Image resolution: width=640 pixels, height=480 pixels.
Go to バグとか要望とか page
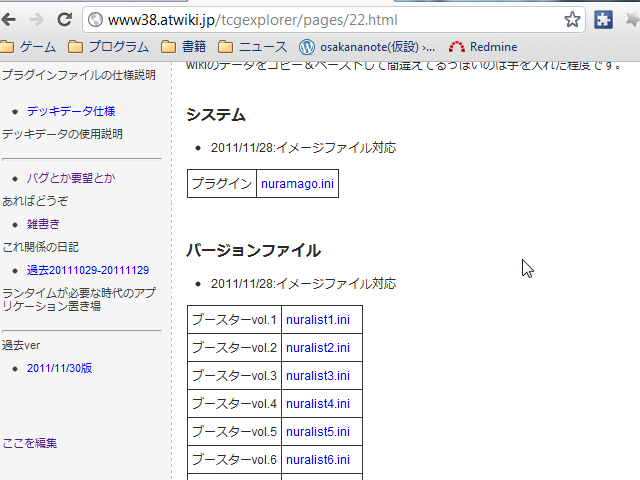[70, 178]
